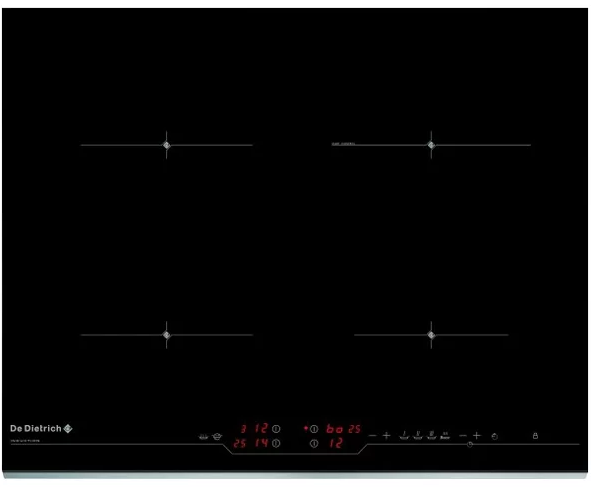Activate the Boost power key
The width and height of the screenshot is (591, 487).
point(445,436)
